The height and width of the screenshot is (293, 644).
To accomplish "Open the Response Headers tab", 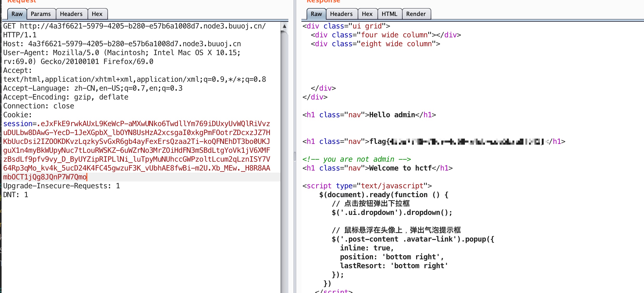I will (x=341, y=14).
